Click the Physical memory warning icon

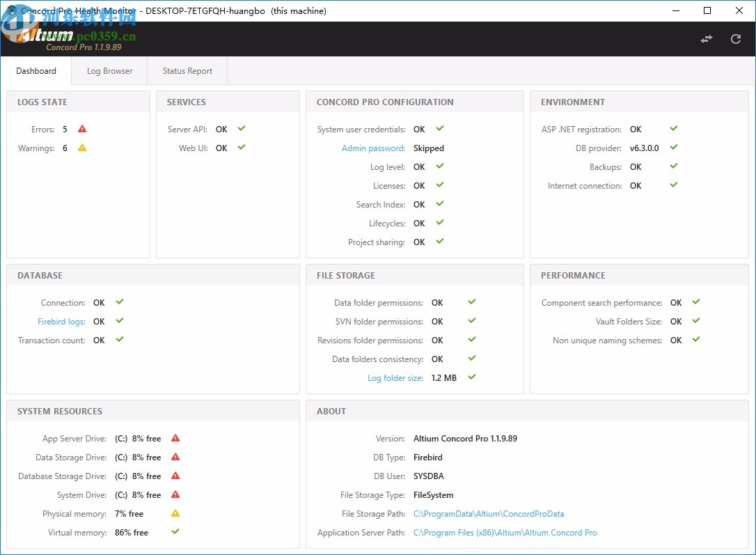pos(175,513)
